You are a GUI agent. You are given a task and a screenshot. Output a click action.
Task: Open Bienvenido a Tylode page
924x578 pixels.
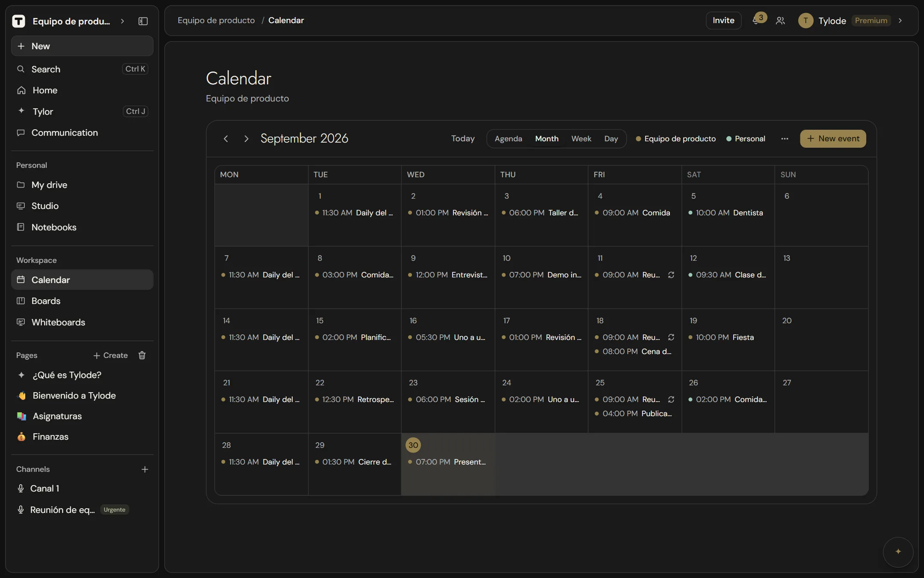[x=82, y=396]
